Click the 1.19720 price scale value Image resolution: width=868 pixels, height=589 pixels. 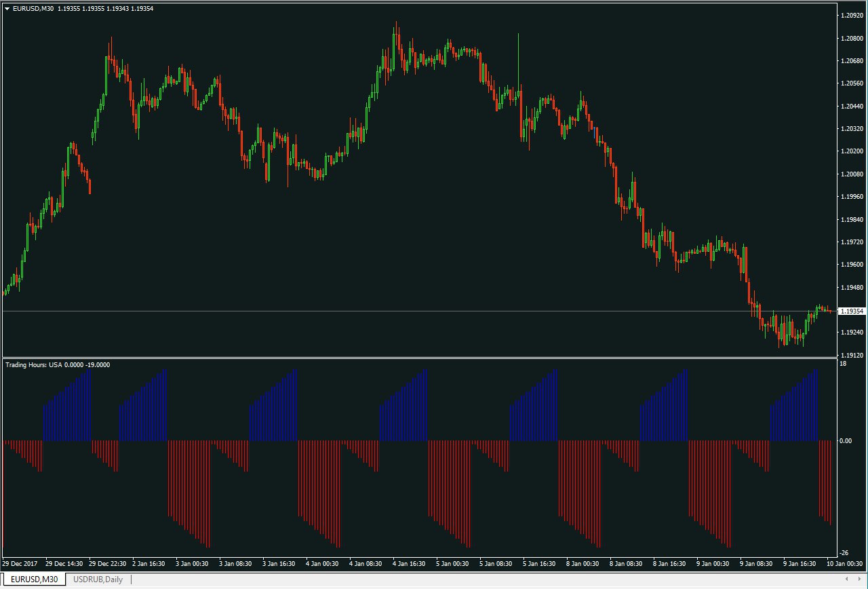[852, 242]
